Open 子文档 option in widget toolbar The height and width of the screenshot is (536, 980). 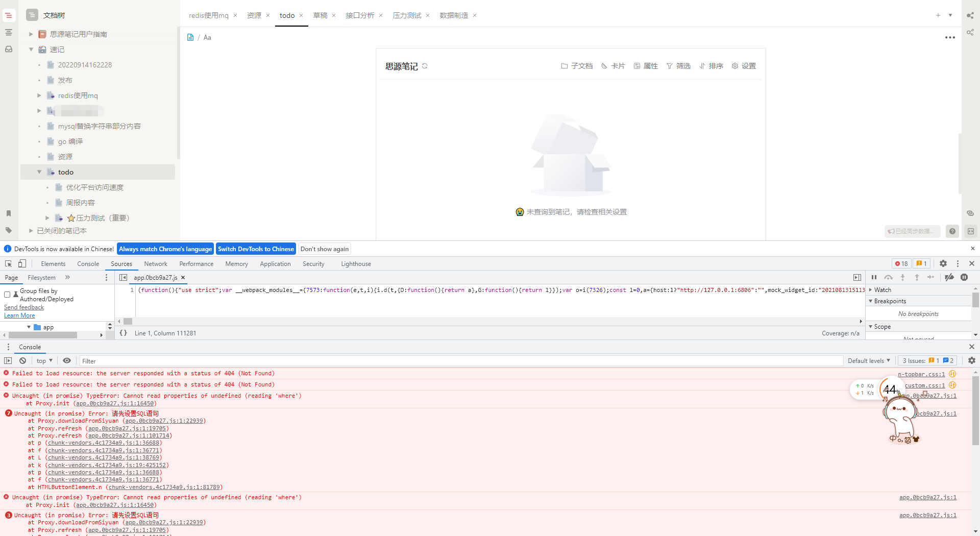pyautogui.click(x=577, y=66)
